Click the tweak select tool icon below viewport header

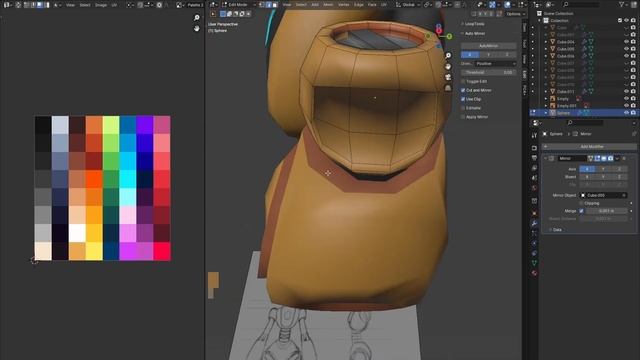coord(213,14)
